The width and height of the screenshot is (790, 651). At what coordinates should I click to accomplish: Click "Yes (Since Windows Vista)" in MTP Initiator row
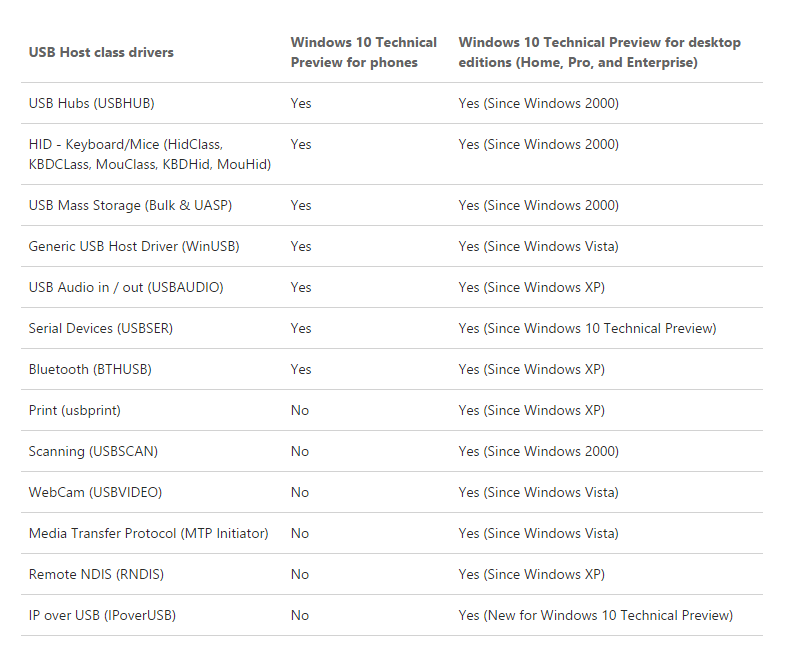point(539,534)
